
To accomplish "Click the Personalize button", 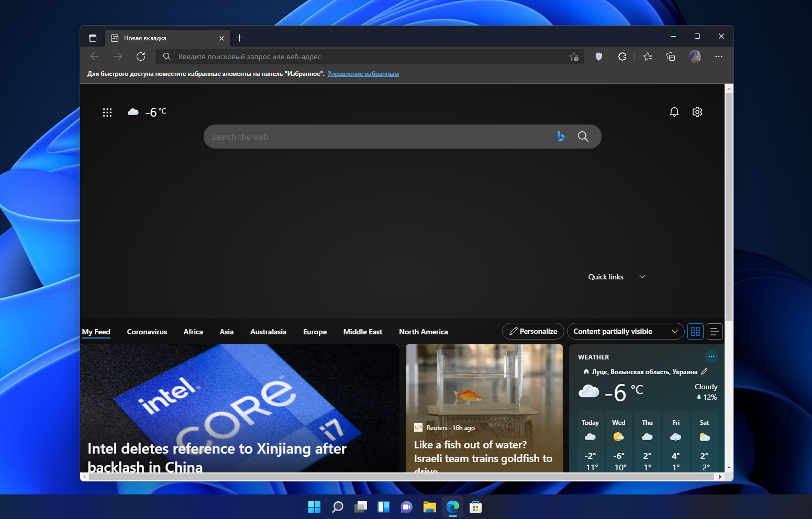I will tap(533, 331).
